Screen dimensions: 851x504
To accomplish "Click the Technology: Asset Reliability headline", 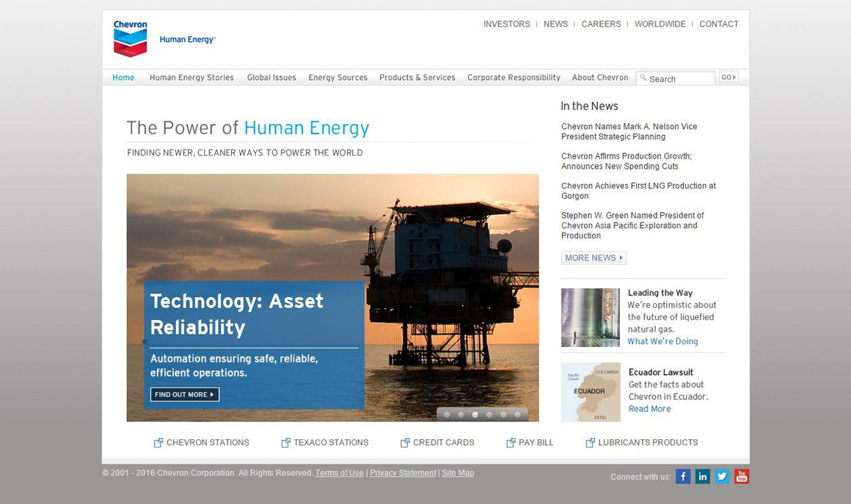I will (237, 314).
